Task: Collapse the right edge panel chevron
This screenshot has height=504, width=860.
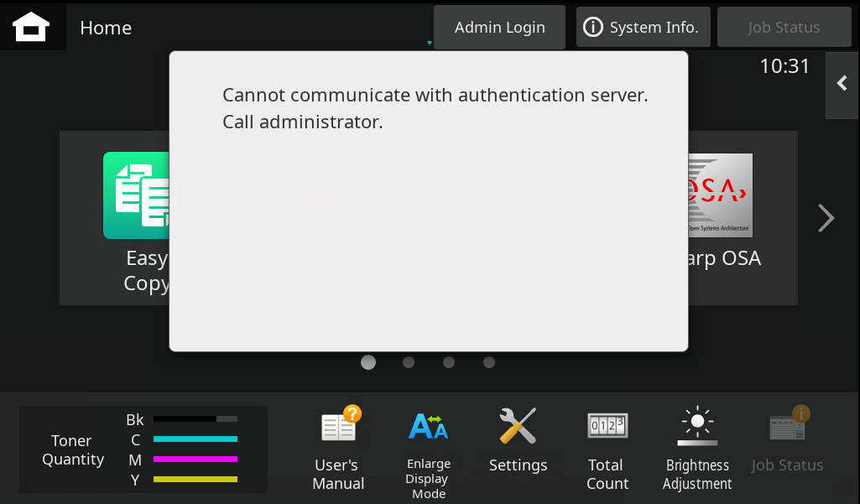Action: point(842,84)
